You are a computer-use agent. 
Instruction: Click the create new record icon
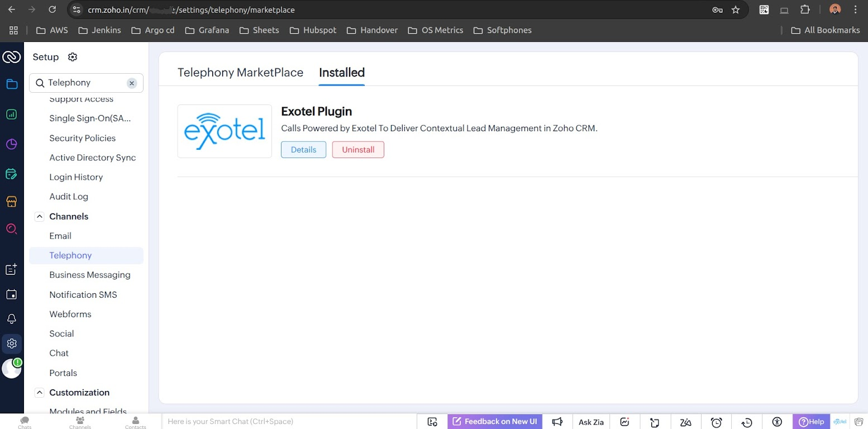[12, 269]
